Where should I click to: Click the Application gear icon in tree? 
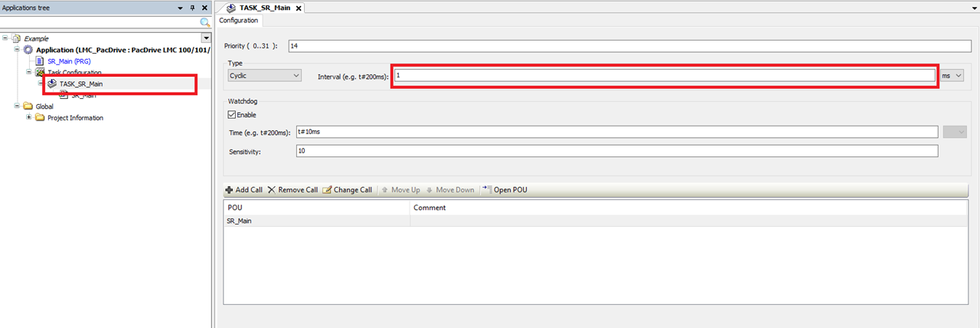pos(28,50)
